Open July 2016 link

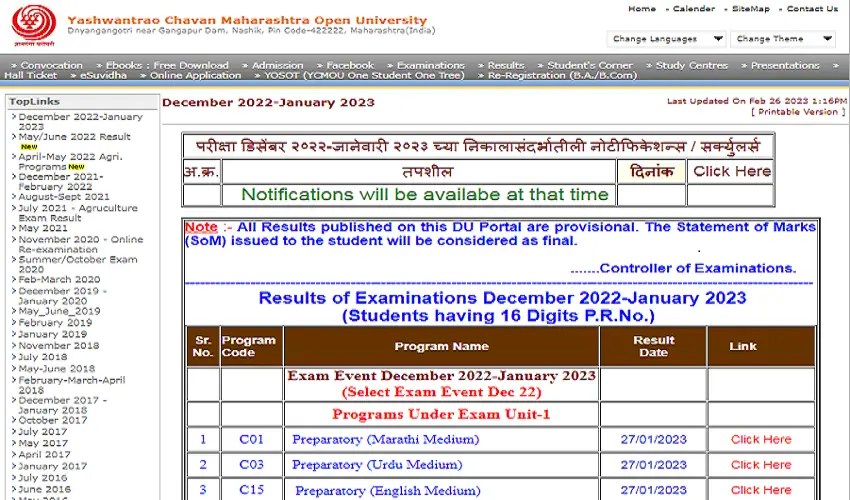point(42,478)
